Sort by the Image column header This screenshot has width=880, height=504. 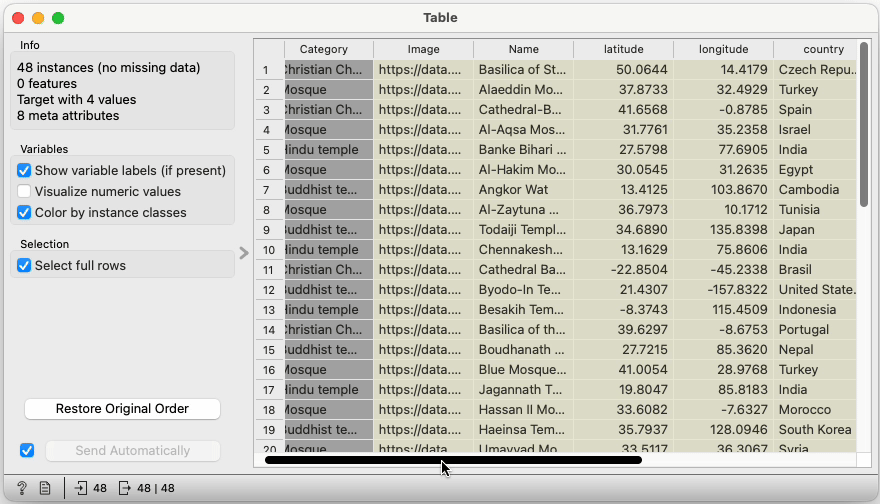click(424, 49)
